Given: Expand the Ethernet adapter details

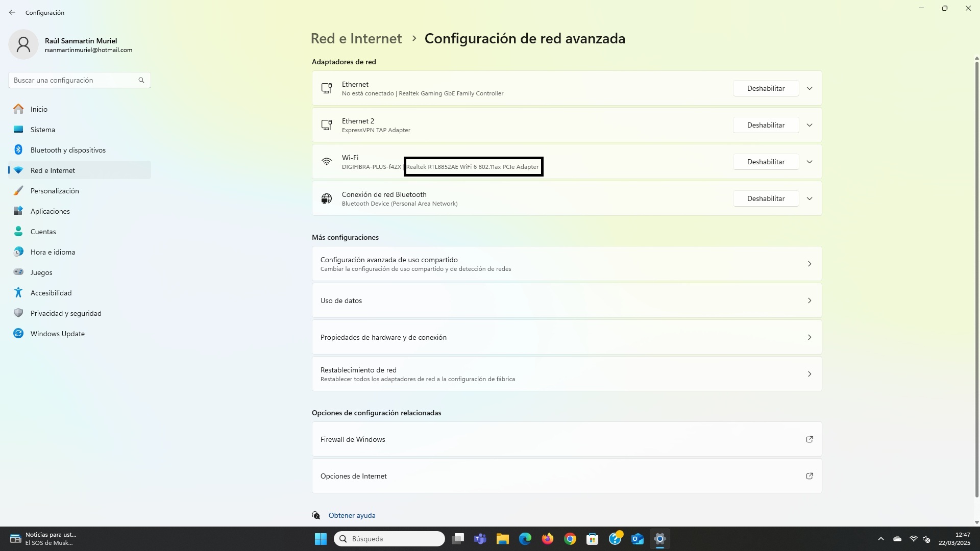Looking at the screenshot, I should [x=810, y=88].
